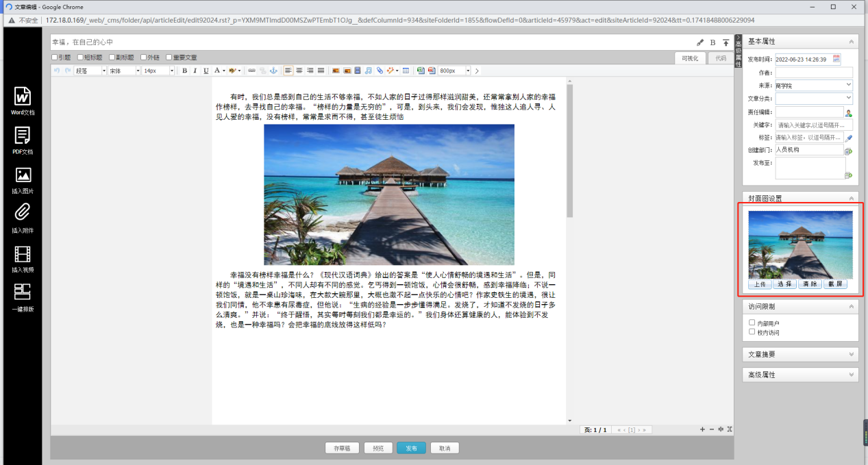
Task: Click the 预览 preview button
Action: pos(378,449)
